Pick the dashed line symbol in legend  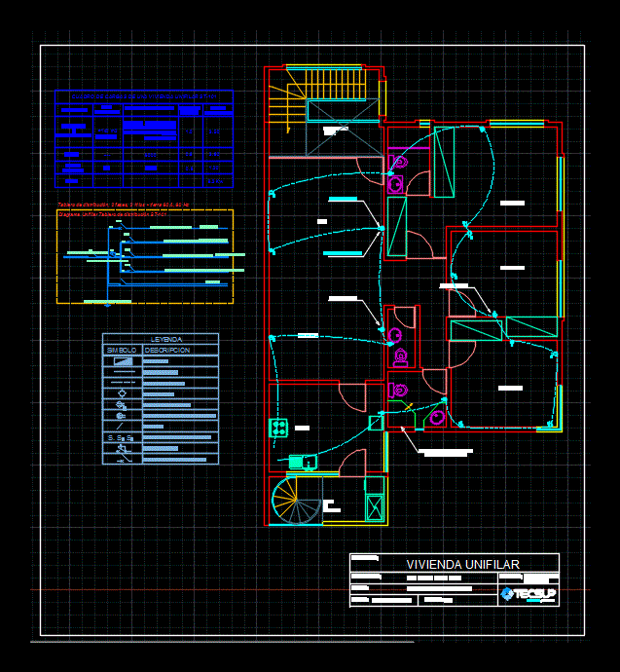coord(123,382)
